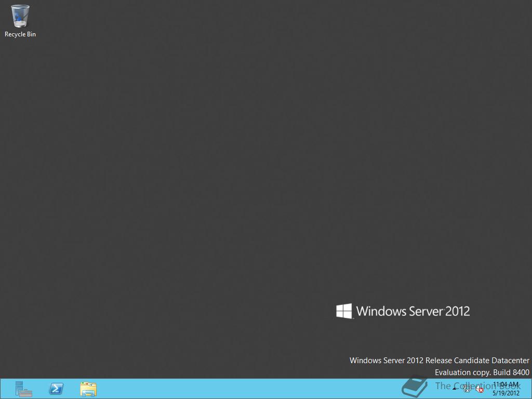Show hidden system tray icons
Image resolution: width=532 pixels, height=399 pixels.
coord(455,389)
